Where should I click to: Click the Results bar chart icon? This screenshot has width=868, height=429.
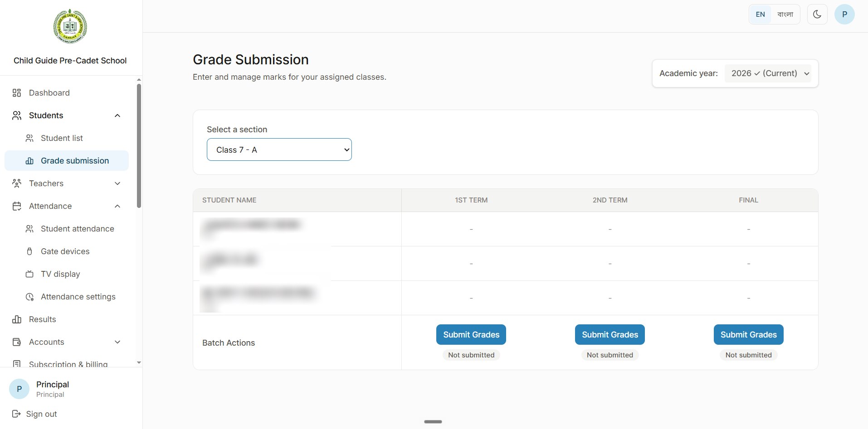point(17,319)
